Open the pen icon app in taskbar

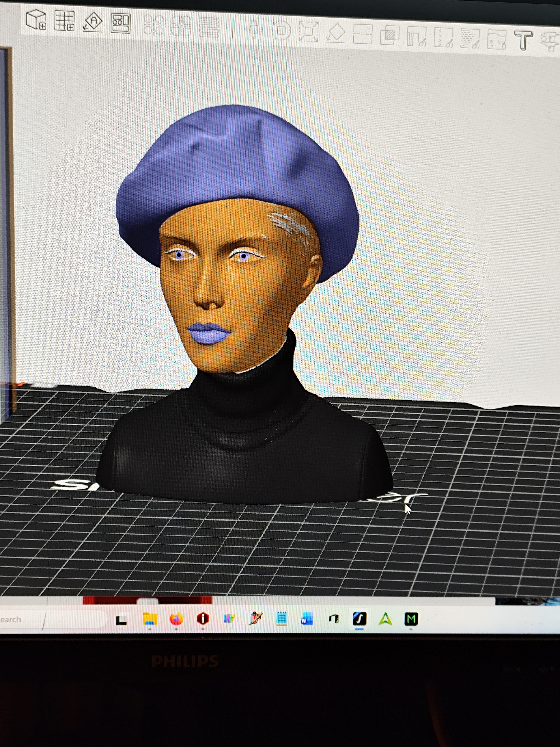coord(255,619)
